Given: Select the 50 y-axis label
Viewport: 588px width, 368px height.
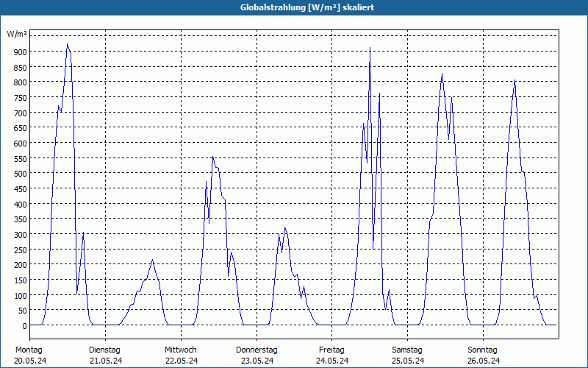Looking at the screenshot, I should (24, 311).
